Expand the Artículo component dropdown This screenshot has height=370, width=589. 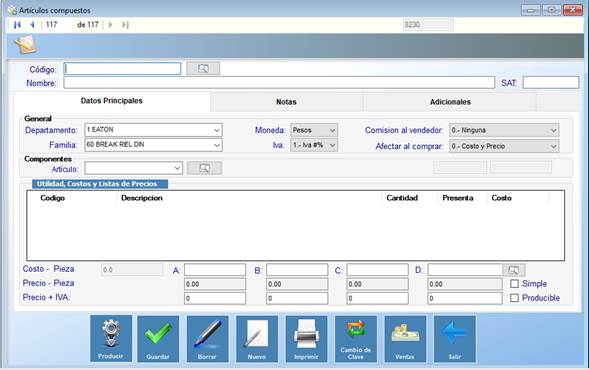tap(177, 168)
